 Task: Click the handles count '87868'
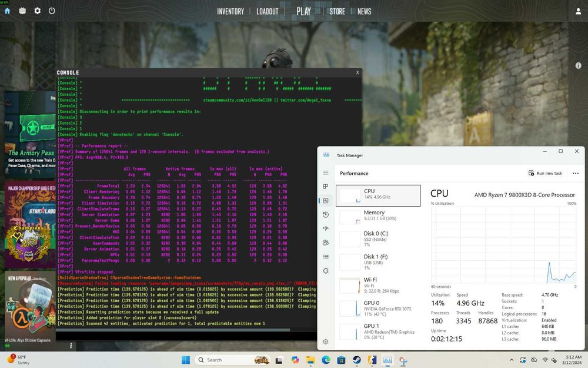pos(487,321)
